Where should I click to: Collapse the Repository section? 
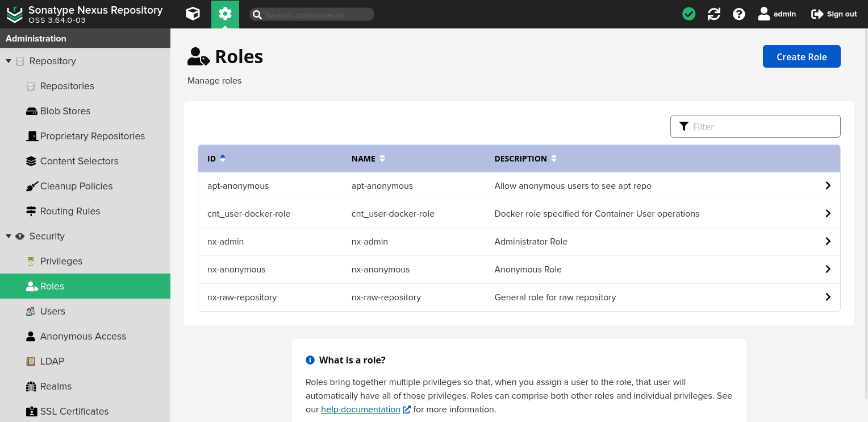tap(8, 61)
